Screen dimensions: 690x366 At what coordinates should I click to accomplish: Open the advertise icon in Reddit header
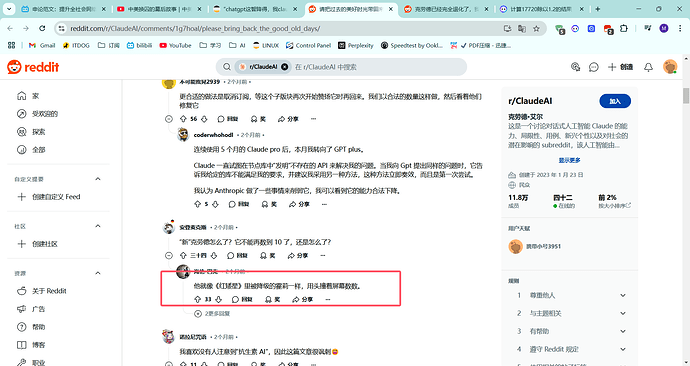point(575,67)
